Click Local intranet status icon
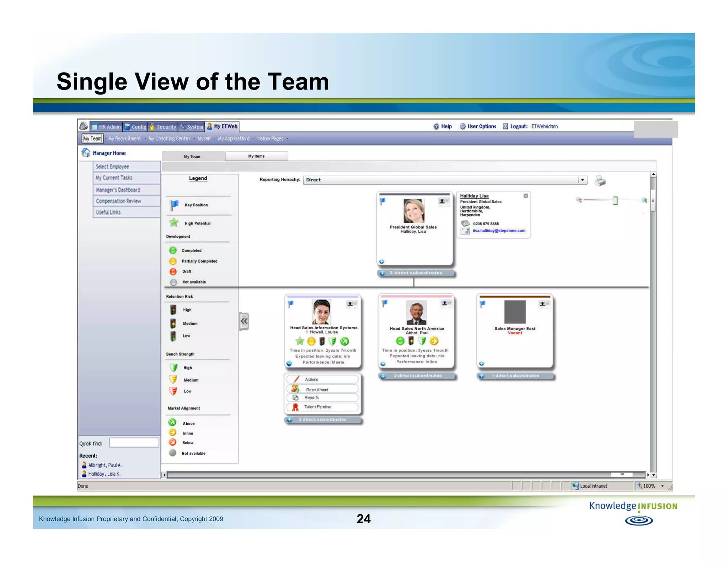 [x=576, y=486]
